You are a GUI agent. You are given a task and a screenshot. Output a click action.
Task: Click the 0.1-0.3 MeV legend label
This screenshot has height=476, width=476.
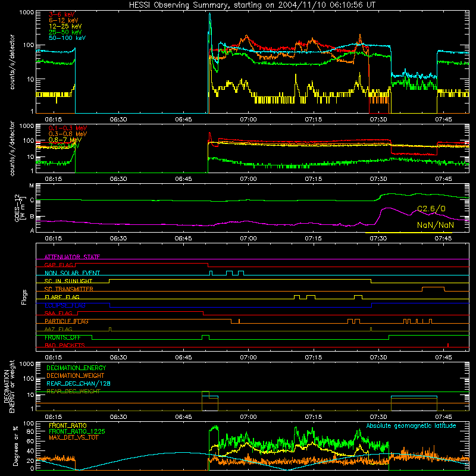point(68,128)
